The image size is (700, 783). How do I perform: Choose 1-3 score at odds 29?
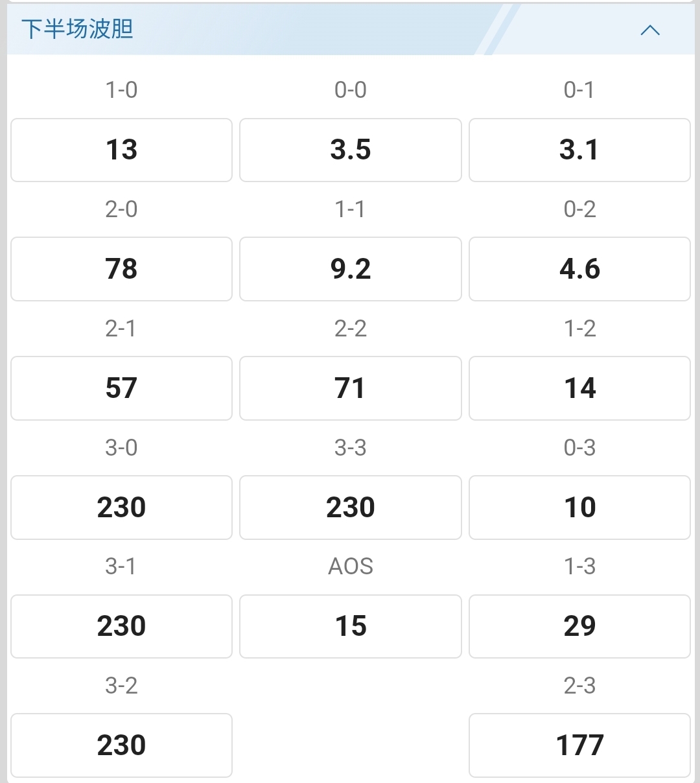pos(579,626)
